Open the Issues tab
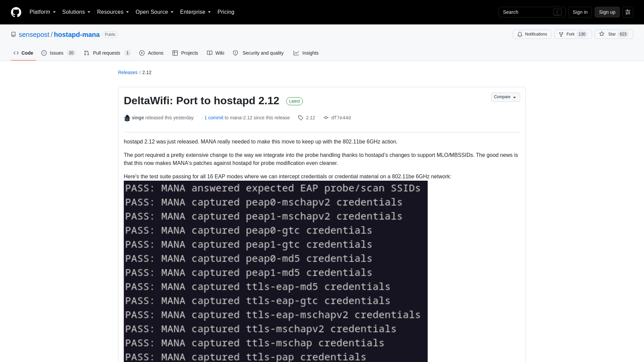 tap(58, 53)
